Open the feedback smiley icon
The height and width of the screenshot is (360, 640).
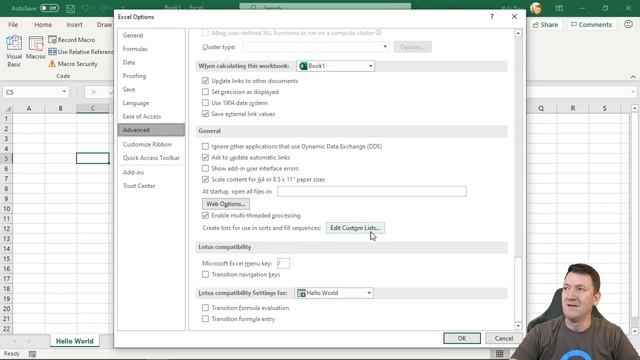628,24
